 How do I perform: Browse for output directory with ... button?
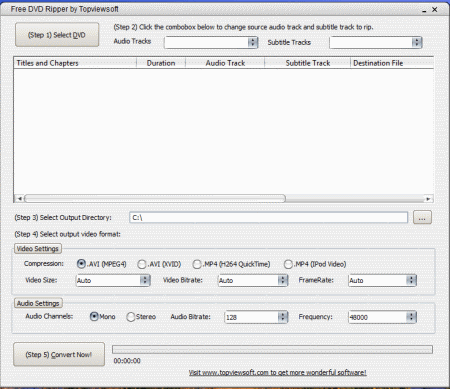coord(422,218)
